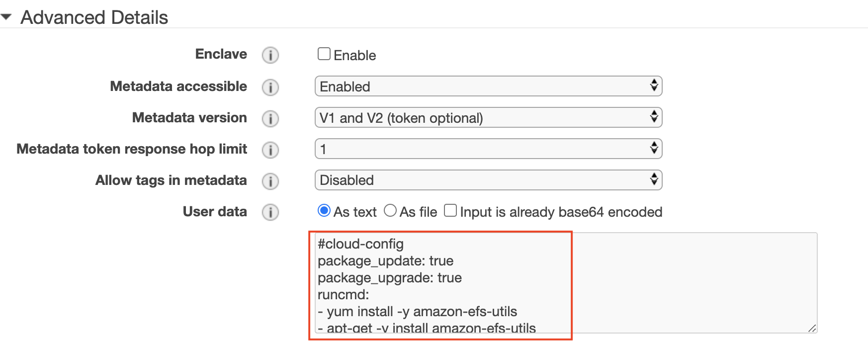Image resolution: width=868 pixels, height=343 pixels.
Task: Check Input is already base64 encoded
Action: pyautogui.click(x=450, y=210)
